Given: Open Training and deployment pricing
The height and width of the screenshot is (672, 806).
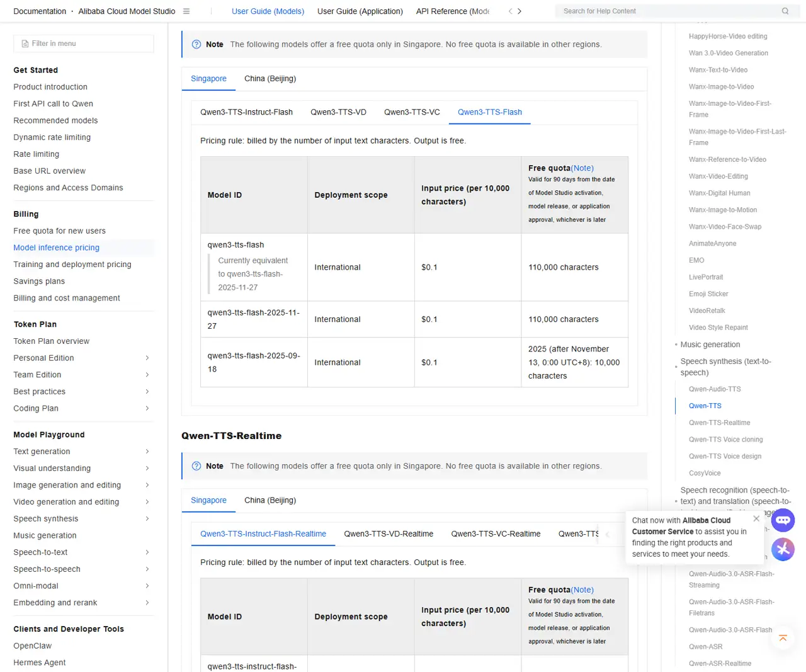Looking at the screenshot, I should point(72,265).
